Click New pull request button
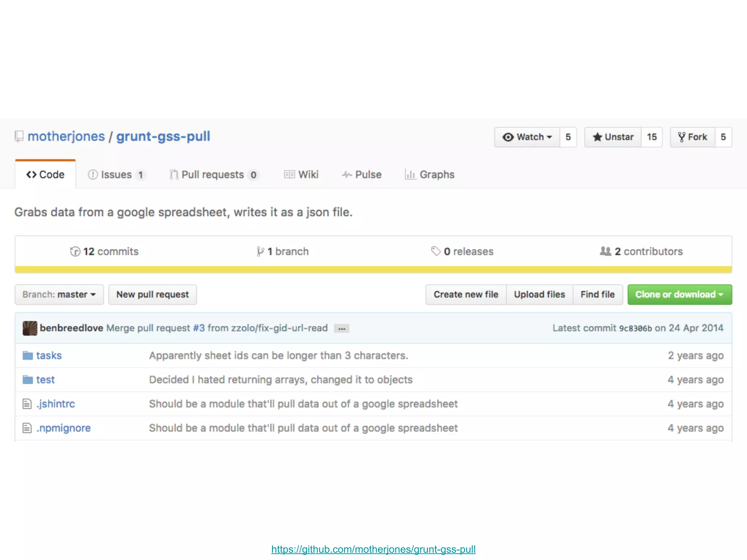Screen dimensions: 747x560 tap(152, 295)
